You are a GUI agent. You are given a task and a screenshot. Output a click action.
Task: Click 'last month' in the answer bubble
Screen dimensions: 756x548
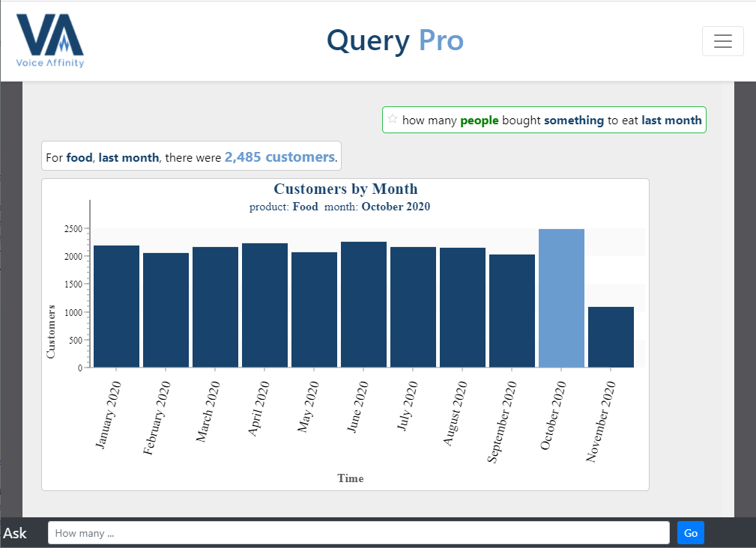pyautogui.click(x=129, y=157)
